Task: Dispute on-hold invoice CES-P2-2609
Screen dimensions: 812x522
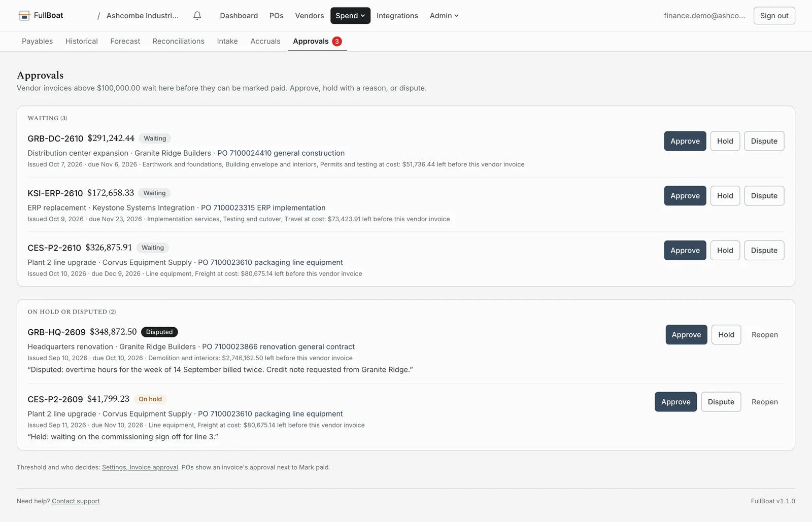Action: [x=721, y=402]
